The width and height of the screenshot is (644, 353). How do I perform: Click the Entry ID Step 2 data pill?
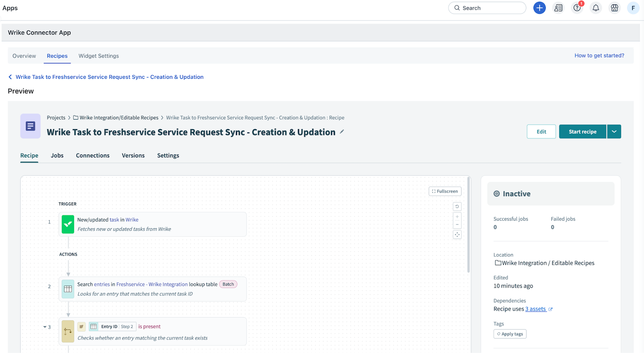point(112,326)
